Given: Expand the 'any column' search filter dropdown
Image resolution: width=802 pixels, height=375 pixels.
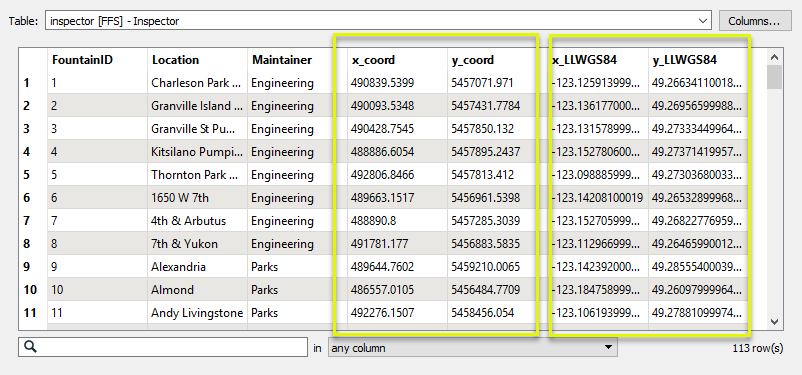Looking at the screenshot, I should 472,348.
